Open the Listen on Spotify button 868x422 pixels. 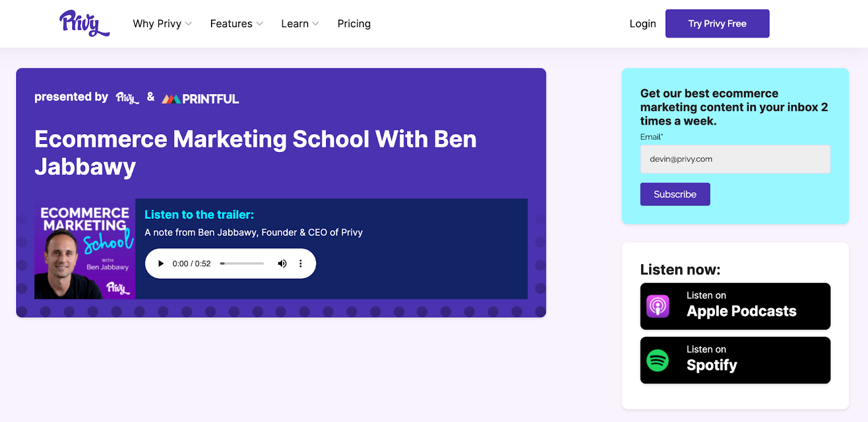(x=735, y=361)
